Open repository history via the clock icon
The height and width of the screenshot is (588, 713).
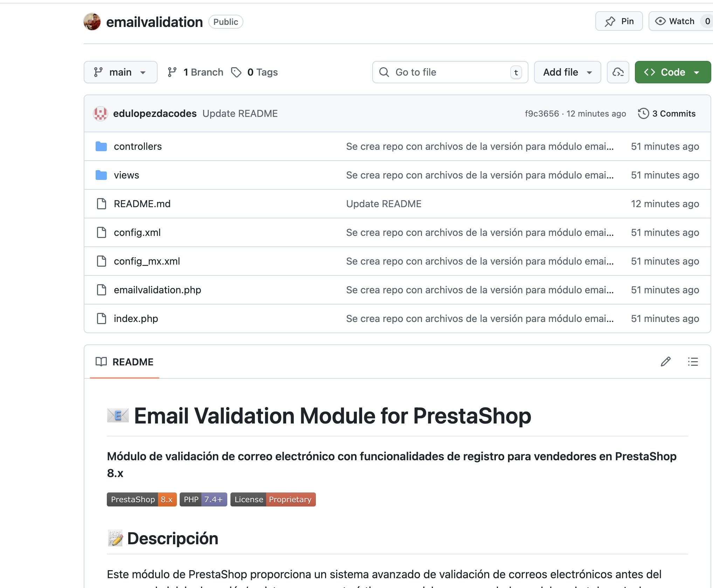pyautogui.click(x=643, y=113)
